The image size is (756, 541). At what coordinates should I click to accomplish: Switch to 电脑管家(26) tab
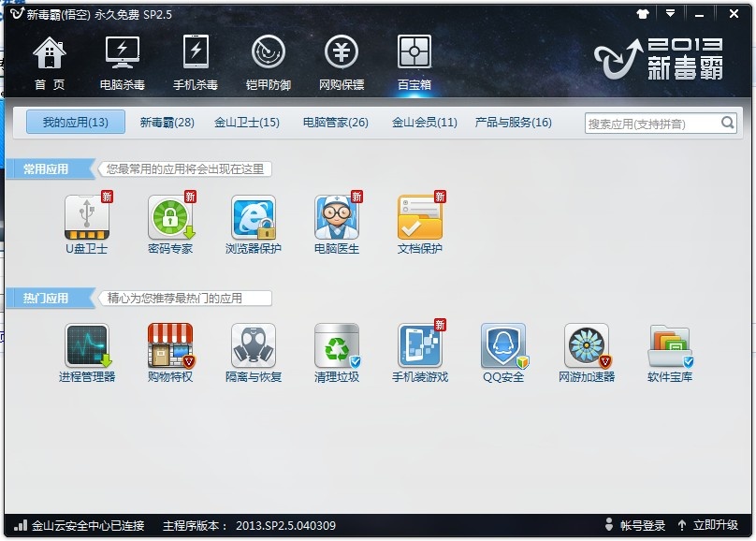point(336,123)
